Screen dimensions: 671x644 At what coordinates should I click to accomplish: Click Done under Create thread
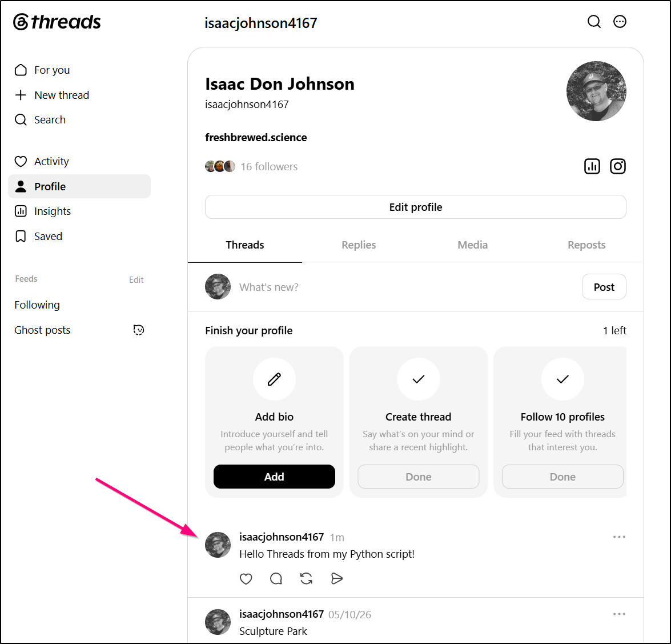click(x=419, y=477)
